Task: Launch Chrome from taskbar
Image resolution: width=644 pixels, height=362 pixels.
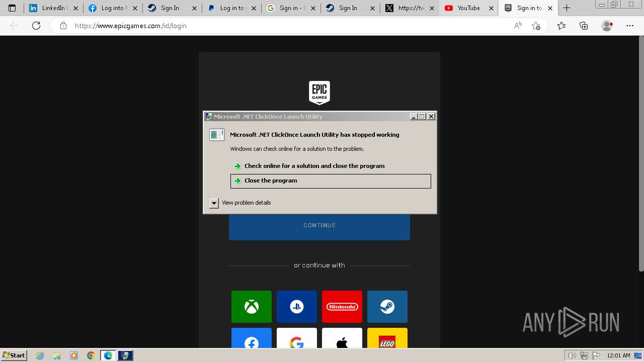Action: 91,355
